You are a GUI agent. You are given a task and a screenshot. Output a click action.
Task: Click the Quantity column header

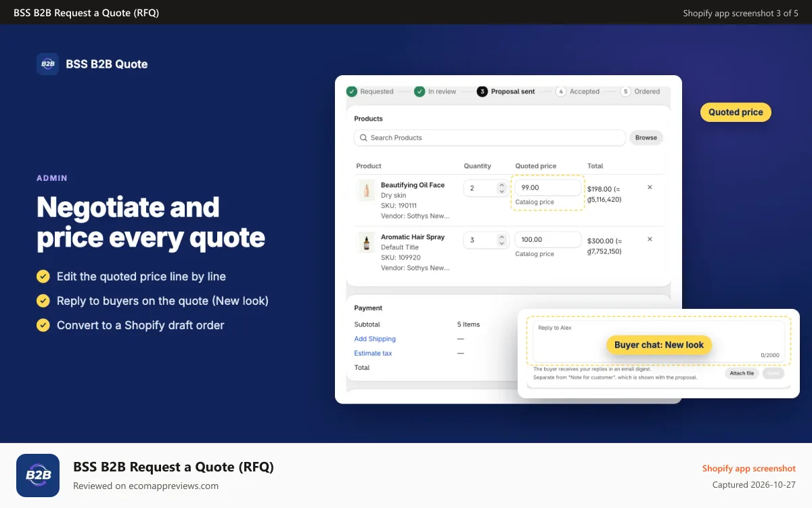477,166
